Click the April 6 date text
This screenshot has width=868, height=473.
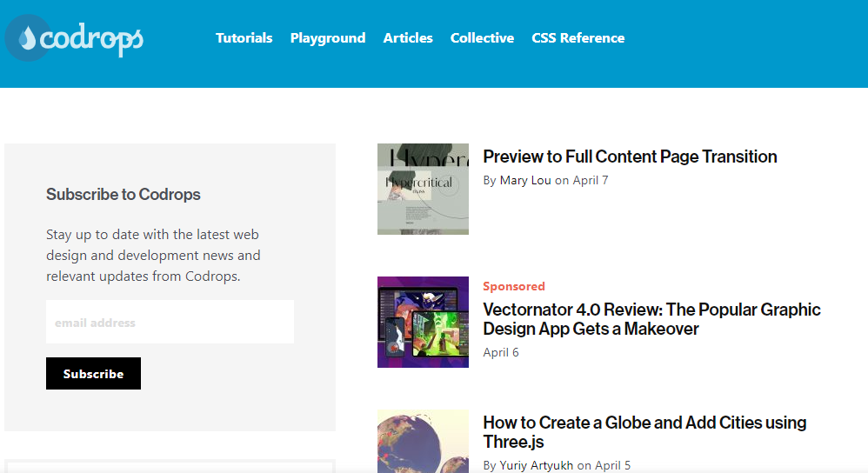pos(501,352)
